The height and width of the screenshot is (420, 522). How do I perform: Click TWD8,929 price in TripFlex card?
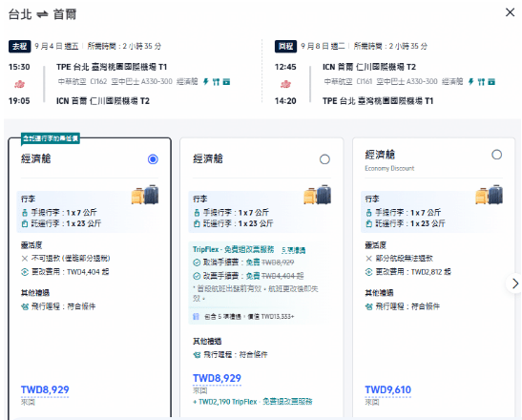(217, 378)
